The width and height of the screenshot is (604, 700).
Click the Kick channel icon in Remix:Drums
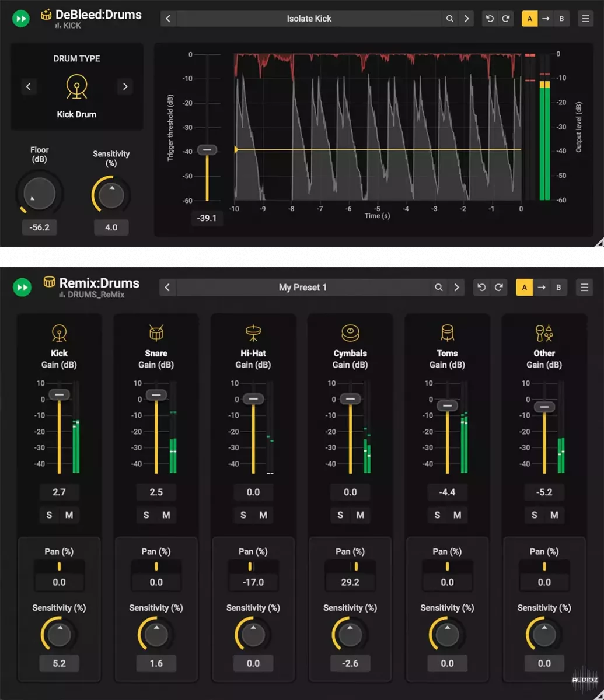tap(59, 333)
